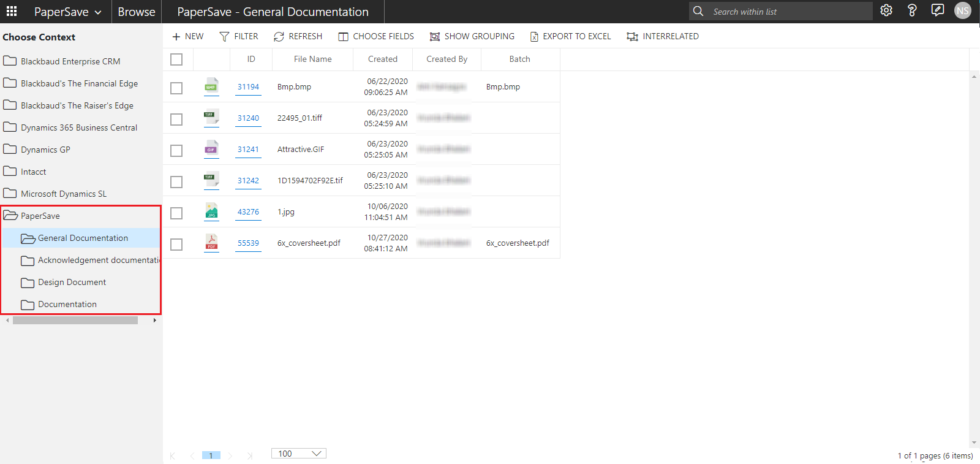Check the box for Attractive.GIF row
The height and width of the screenshot is (464, 980).
pyautogui.click(x=176, y=151)
